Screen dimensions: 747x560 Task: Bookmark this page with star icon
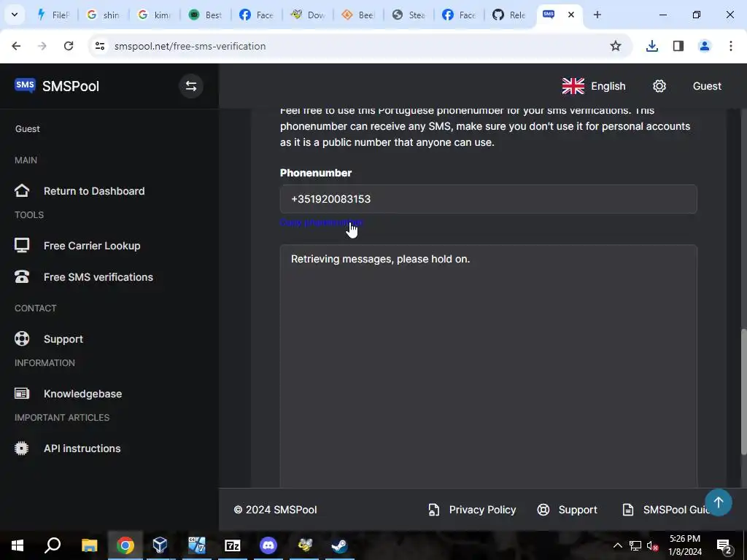tap(616, 46)
